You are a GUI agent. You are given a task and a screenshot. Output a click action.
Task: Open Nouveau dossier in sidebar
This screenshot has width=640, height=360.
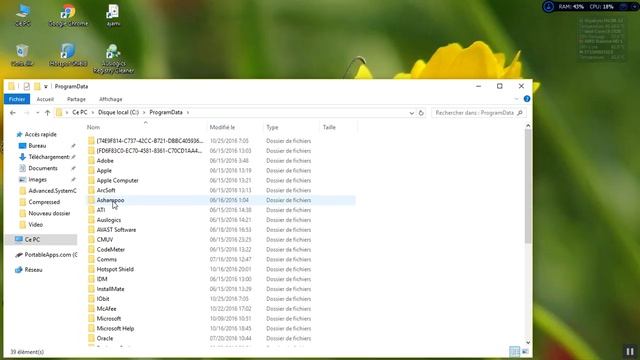click(44, 213)
